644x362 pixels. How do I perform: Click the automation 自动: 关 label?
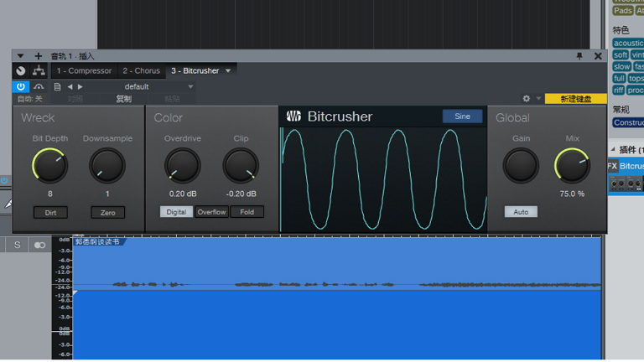pyautogui.click(x=29, y=99)
